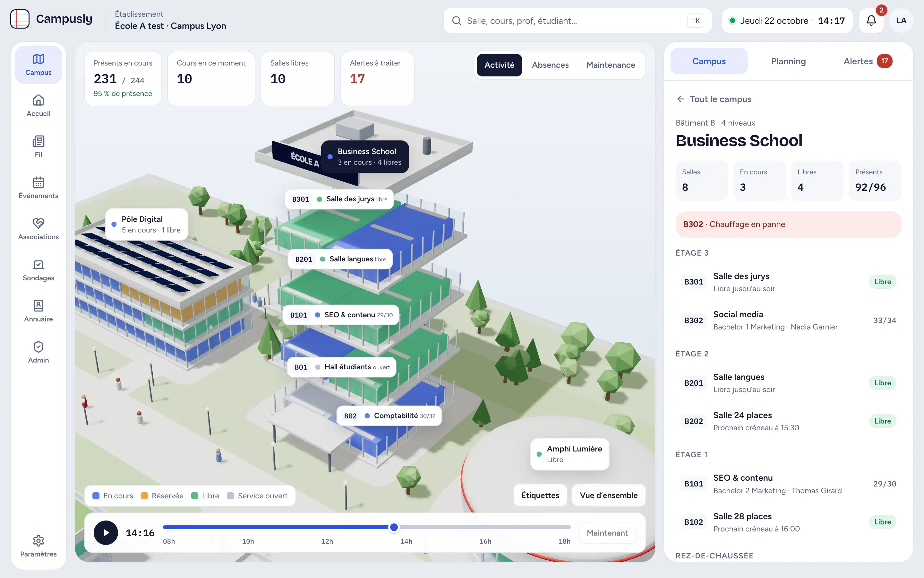Click the timeline slider handle
Viewport: 924px width, 578px height.
(394, 527)
